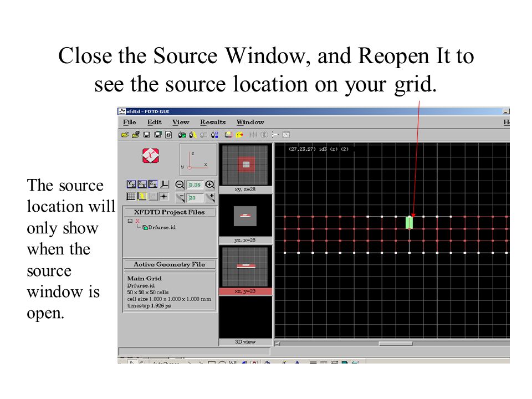This screenshot has width=532, height=399.
Task: Click the last greyed picture toolbar icon
Action: tap(286, 135)
